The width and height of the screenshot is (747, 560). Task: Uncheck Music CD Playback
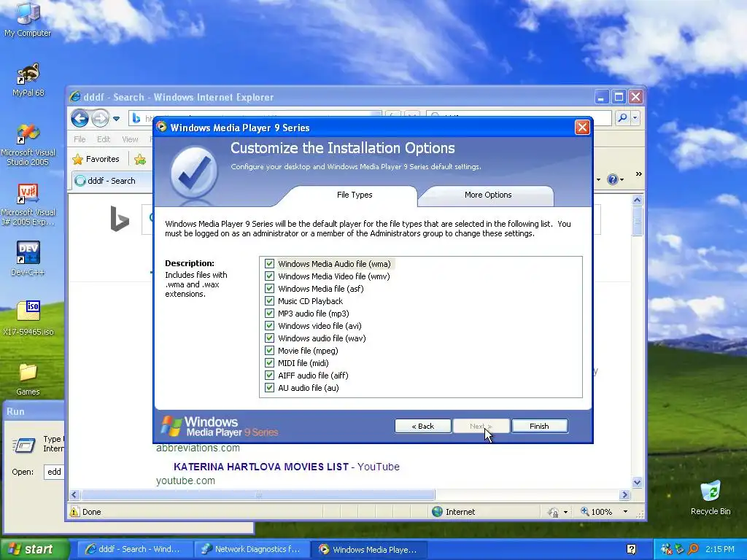click(269, 301)
